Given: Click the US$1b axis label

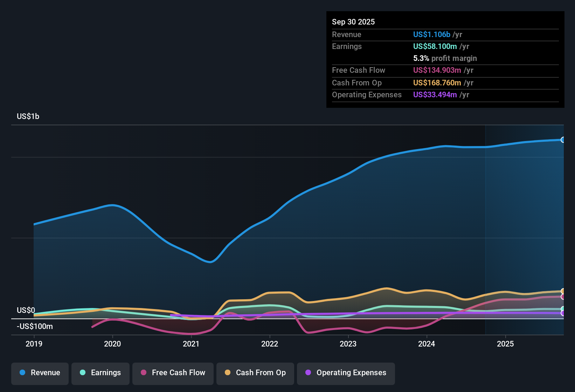Looking at the screenshot, I should (28, 116).
